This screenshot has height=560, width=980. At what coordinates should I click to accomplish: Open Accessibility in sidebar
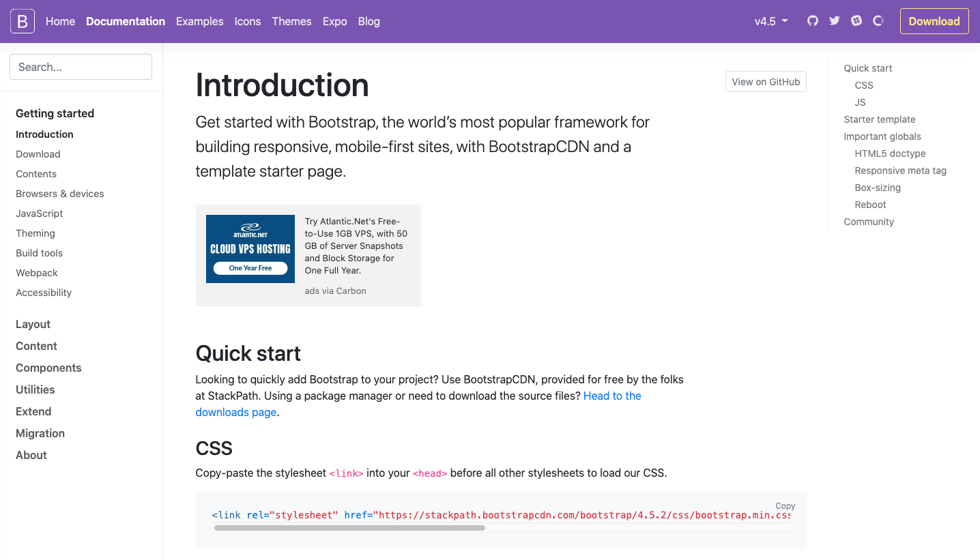click(x=44, y=293)
